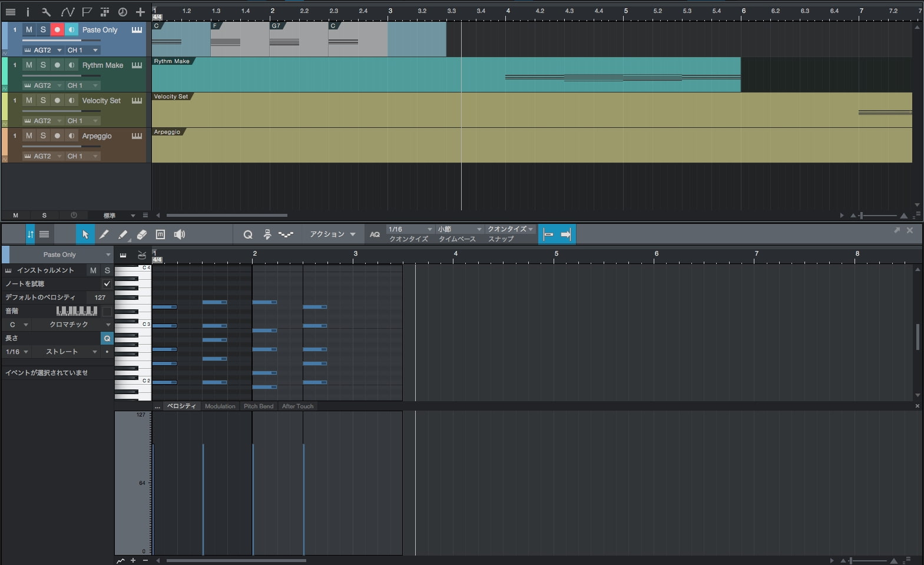Open 1/16 quantize value dropdown in toolbar
924x565 pixels.
point(410,229)
